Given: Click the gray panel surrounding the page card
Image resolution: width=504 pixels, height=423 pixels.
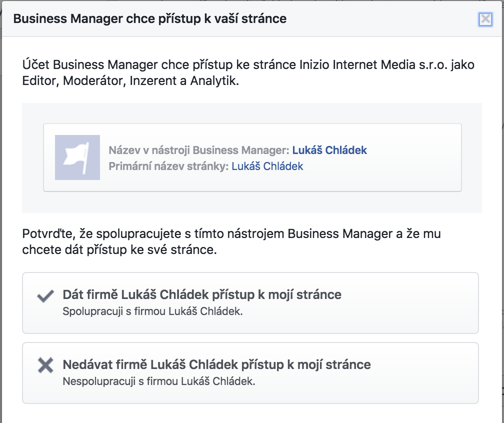Looking at the screenshot, I should point(251,202).
